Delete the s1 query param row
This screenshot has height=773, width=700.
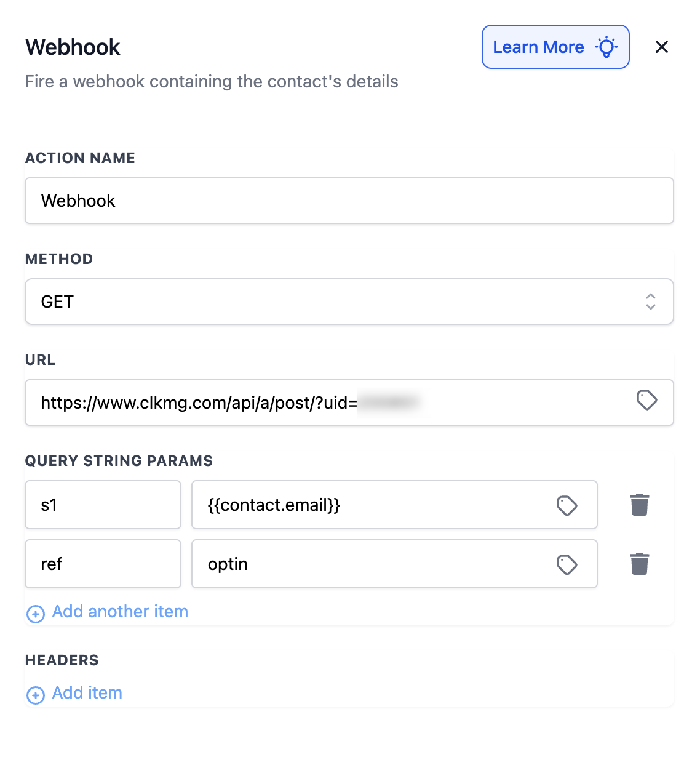[640, 505]
